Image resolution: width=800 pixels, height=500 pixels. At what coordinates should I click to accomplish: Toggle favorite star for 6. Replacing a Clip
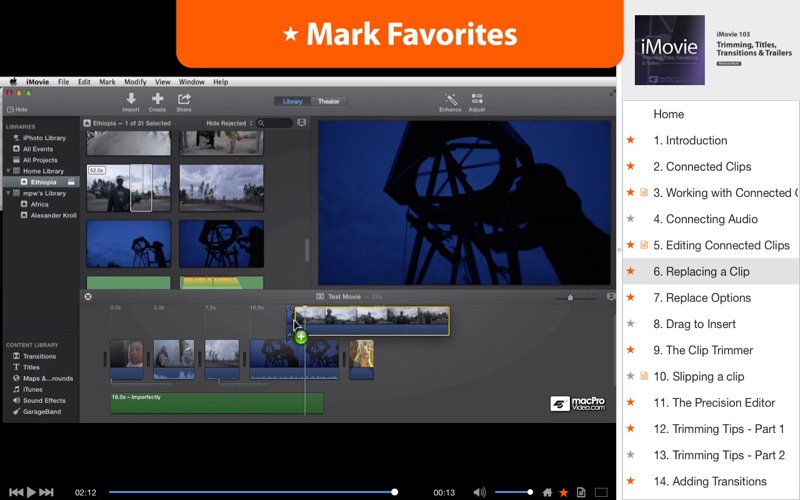(x=631, y=271)
